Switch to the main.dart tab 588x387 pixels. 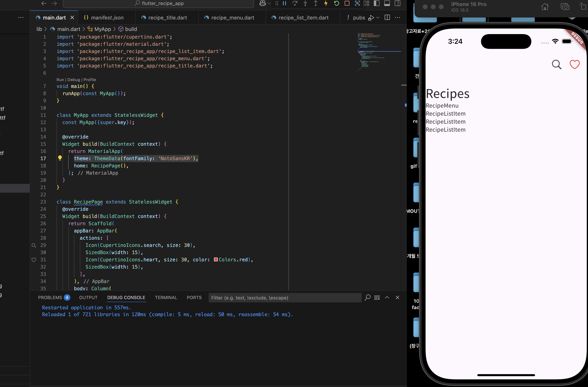[54, 17]
